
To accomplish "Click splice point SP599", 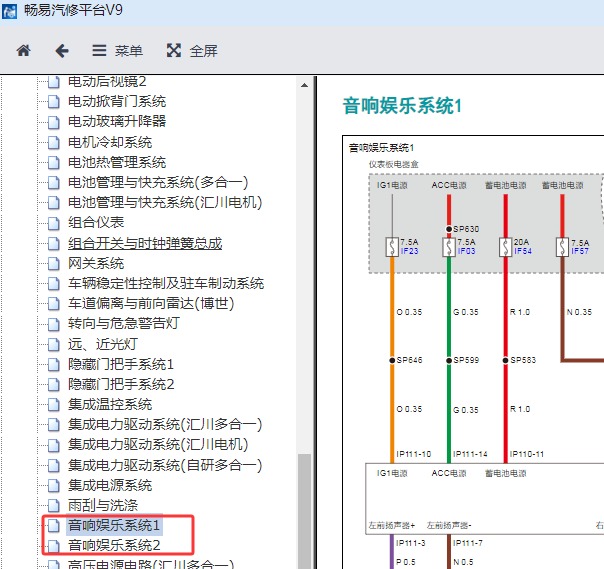I will [x=449, y=360].
